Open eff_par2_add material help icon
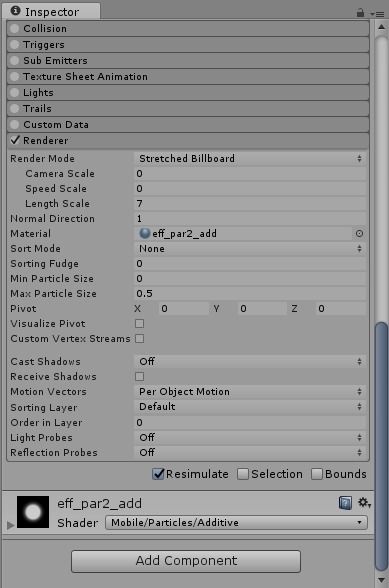 (345, 502)
